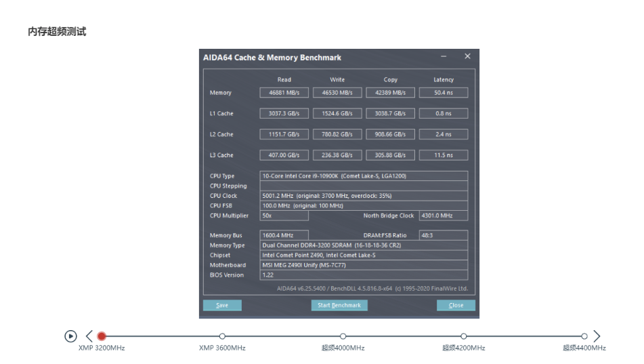
Task: Click Start Benchmark button
Action: point(339,305)
